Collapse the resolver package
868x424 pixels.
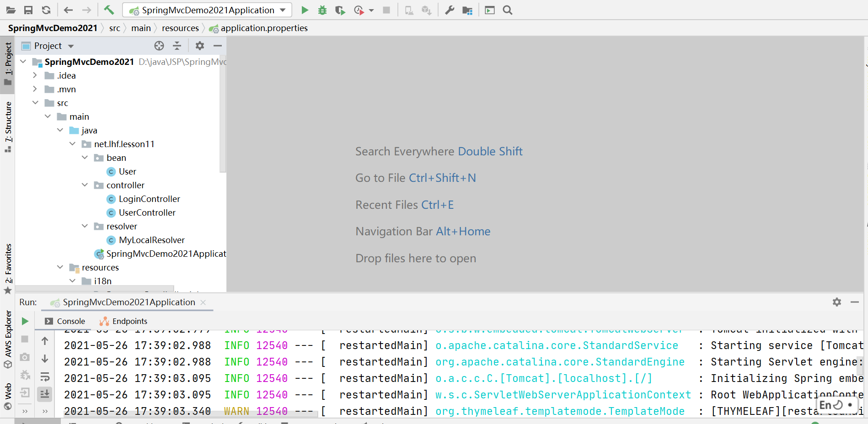tap(85, 226)
